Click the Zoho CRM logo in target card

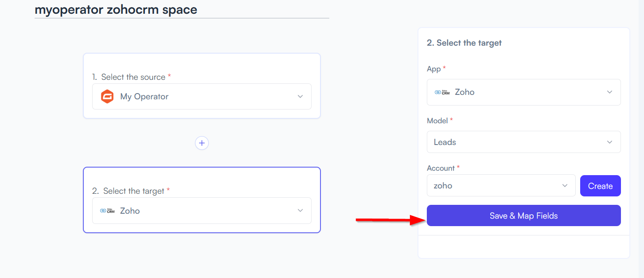tap(107, 211)
